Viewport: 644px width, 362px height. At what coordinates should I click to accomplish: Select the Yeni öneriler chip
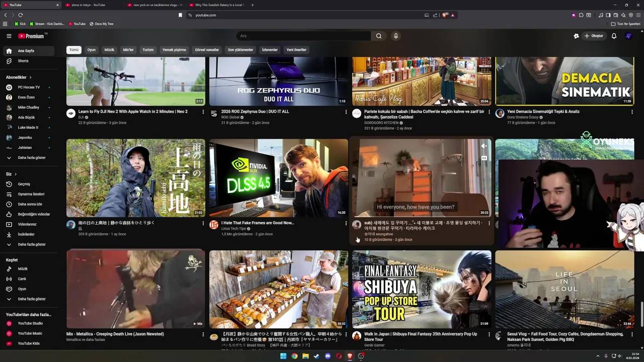click(x=296, y=50)
